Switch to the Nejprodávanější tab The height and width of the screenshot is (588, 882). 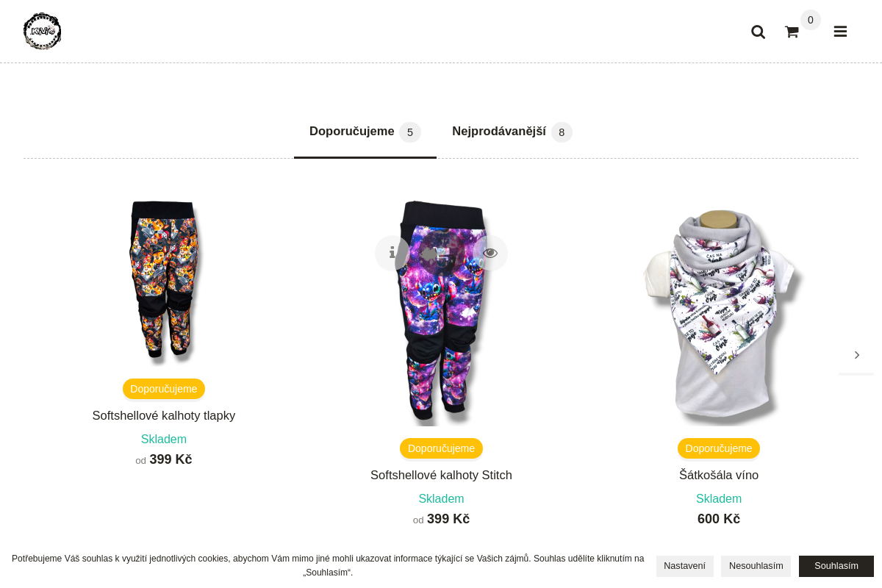coord(512,132)
